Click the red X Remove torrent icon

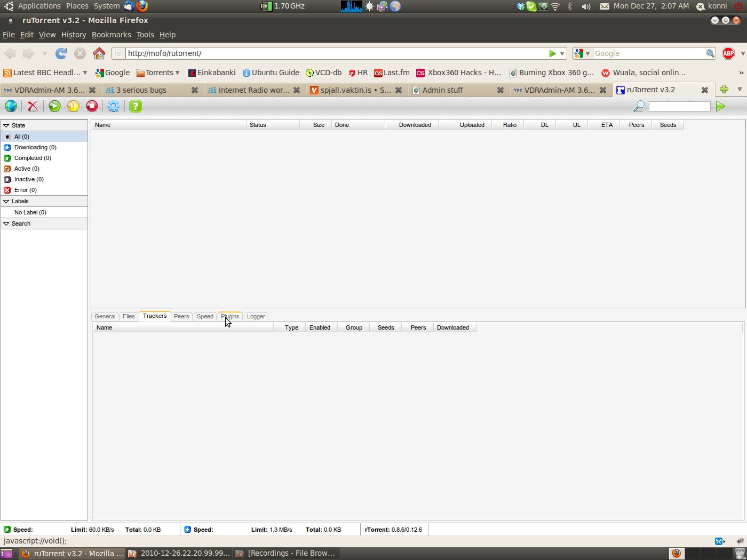[x=33, y=106]
